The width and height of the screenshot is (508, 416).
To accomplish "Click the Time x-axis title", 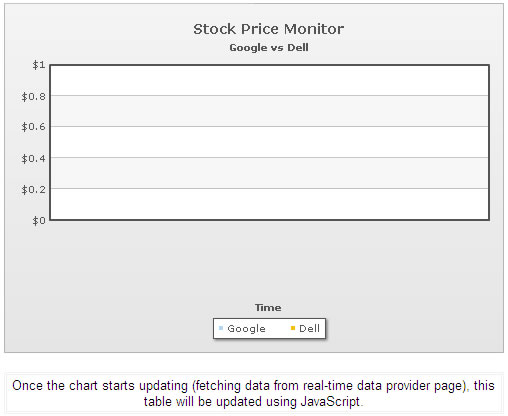I will [268, 307].
